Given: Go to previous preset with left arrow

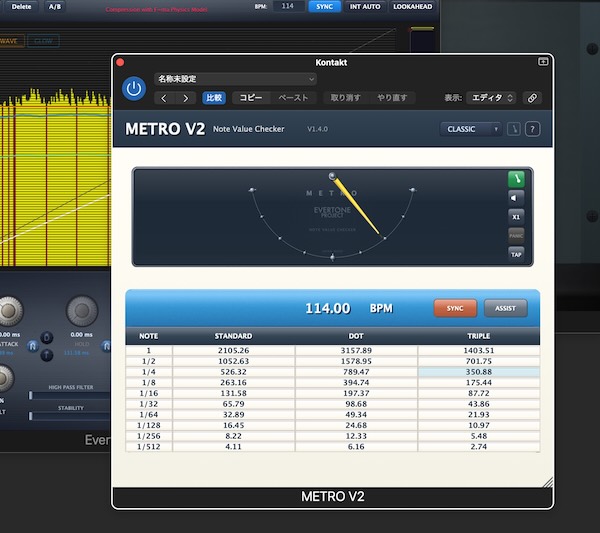Looking at the screenshot, I should [164, 98].
